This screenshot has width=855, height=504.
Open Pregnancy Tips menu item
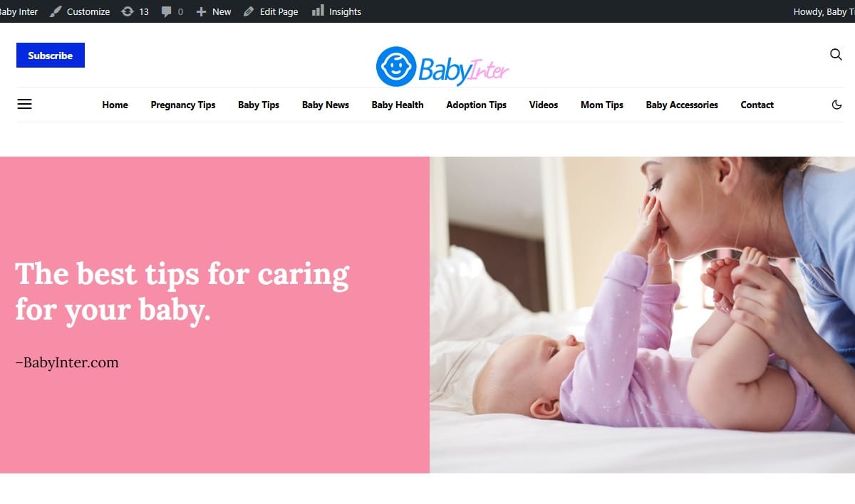[183, 105]
